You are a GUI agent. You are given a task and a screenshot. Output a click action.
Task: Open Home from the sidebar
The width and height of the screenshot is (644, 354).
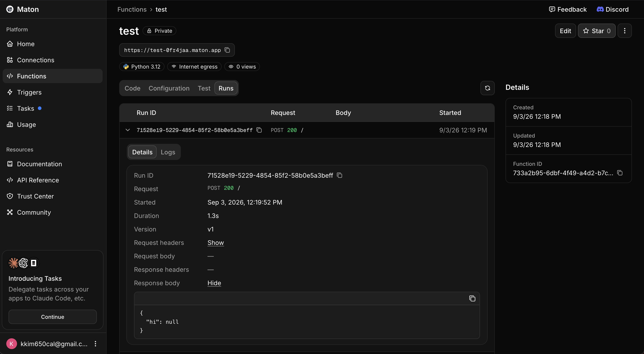pos(52,44)
